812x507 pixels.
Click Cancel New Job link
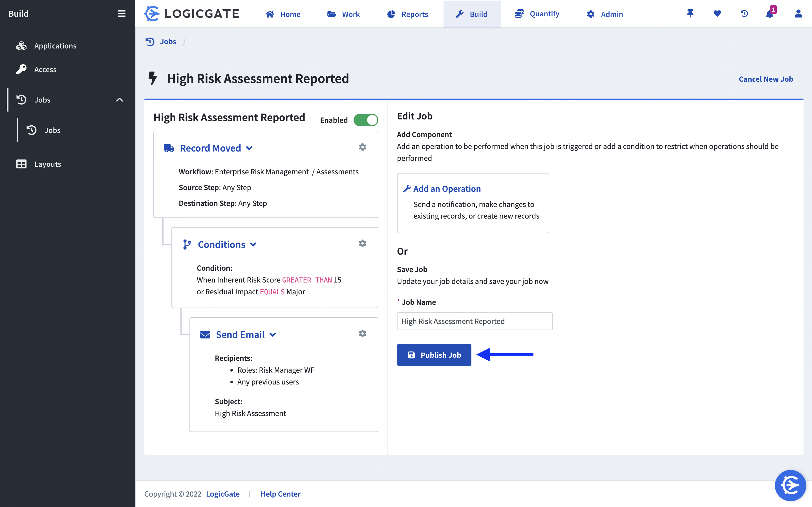(x=766, y=79)
